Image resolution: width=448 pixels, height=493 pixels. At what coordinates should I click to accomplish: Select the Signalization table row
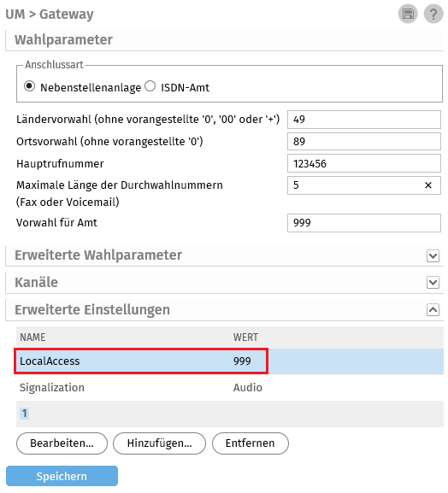point(230,387)
